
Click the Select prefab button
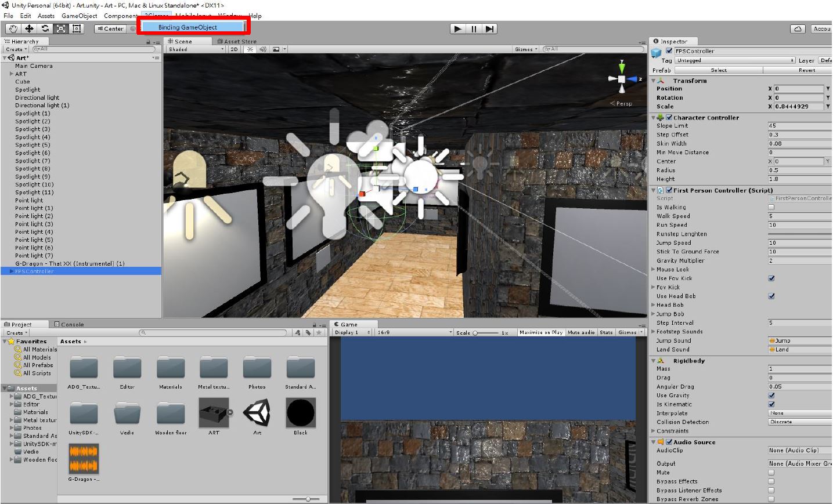pos(719,70)
